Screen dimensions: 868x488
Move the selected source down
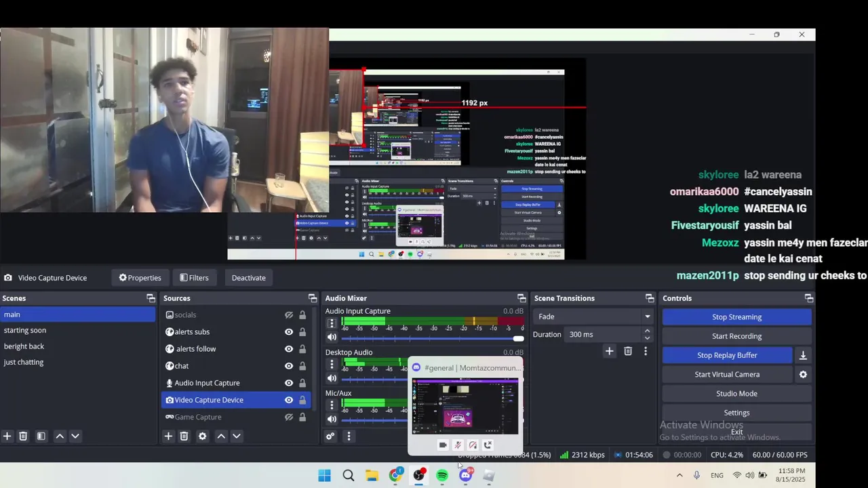pos(237,436)
